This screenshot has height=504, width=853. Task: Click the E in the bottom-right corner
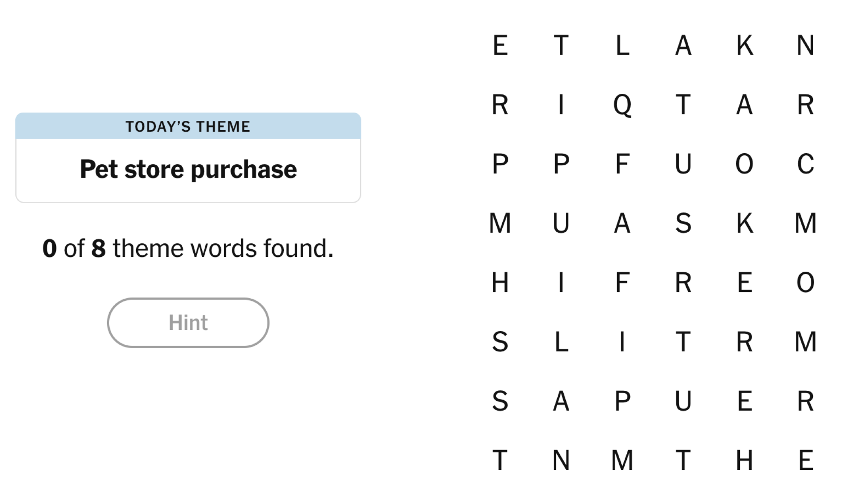pos(804,459)
